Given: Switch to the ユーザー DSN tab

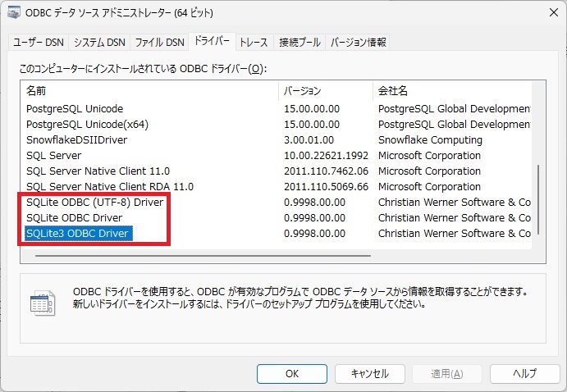Looking at the screenshot, I should [x=39, y=43].
